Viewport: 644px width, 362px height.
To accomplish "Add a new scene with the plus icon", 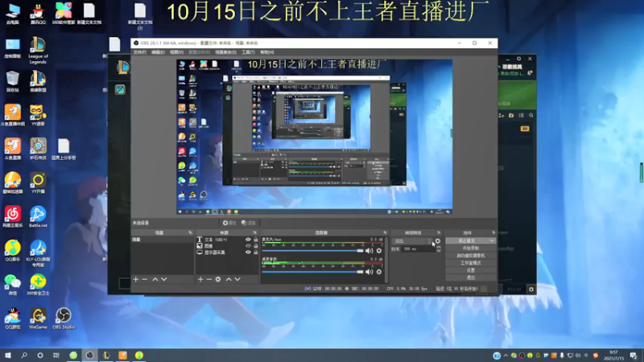I will 136,279.
